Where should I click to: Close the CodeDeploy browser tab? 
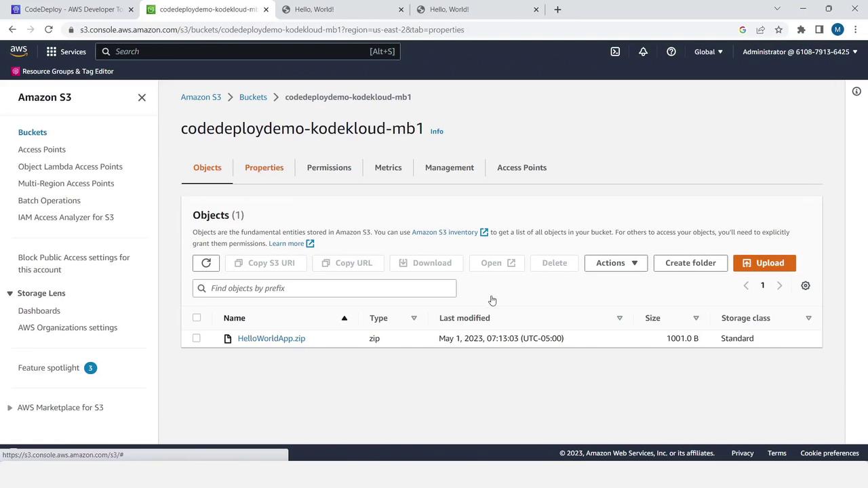click(131, 9)
